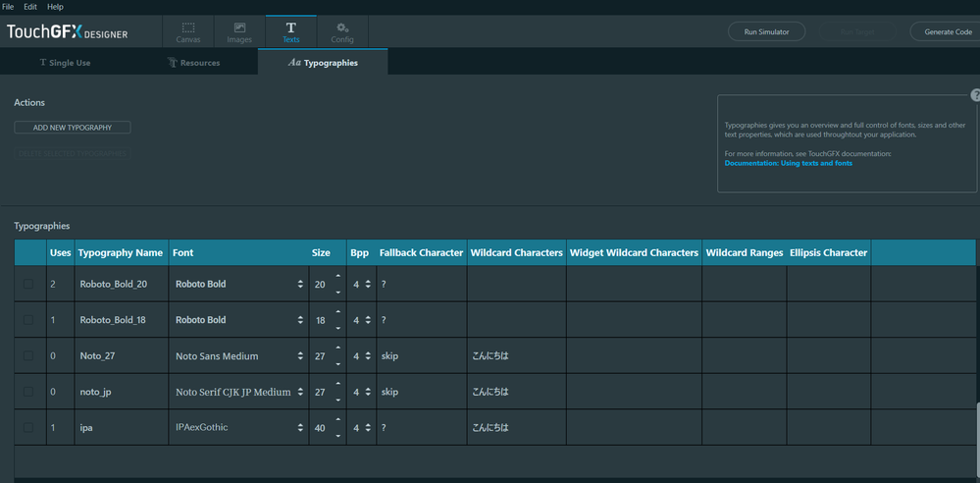This screenshot has height=483, width=980.
Task: Click the Font column header
Action: pyautogui.click(x=183, y=252)
